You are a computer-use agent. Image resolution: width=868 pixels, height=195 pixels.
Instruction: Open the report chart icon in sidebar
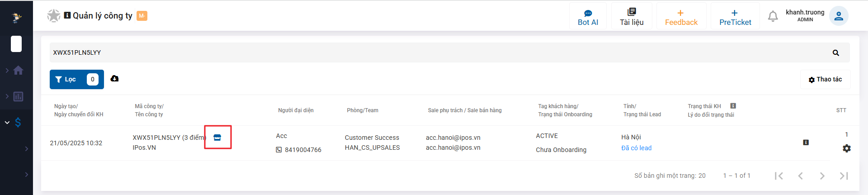19,96
